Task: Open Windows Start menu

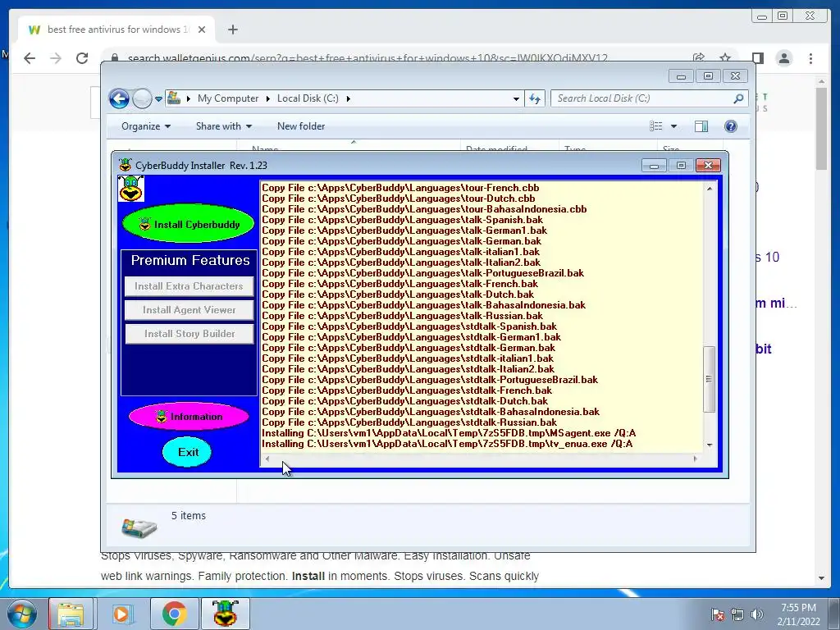Action: [21, 614]
